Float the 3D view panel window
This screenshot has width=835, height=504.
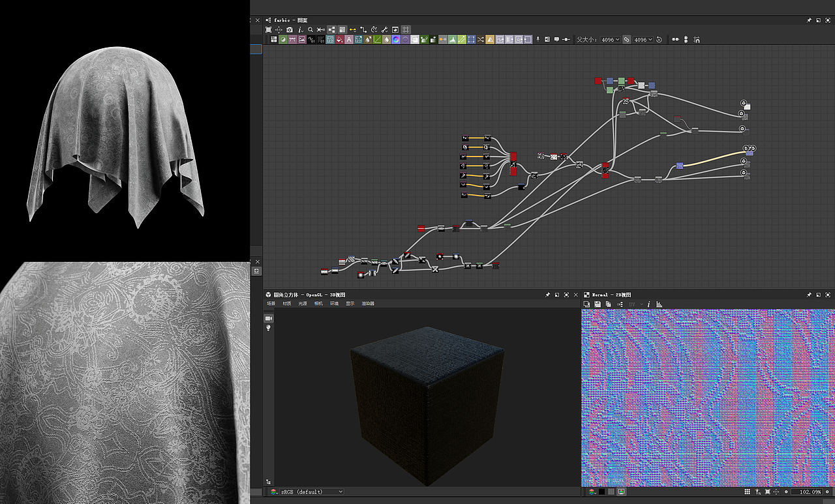557,295
